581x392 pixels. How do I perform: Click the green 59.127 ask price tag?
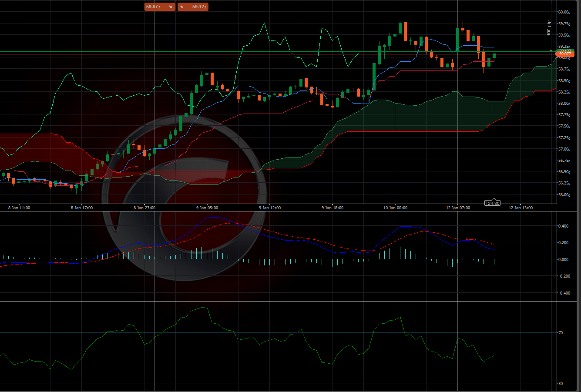click(x=567, y=51)
